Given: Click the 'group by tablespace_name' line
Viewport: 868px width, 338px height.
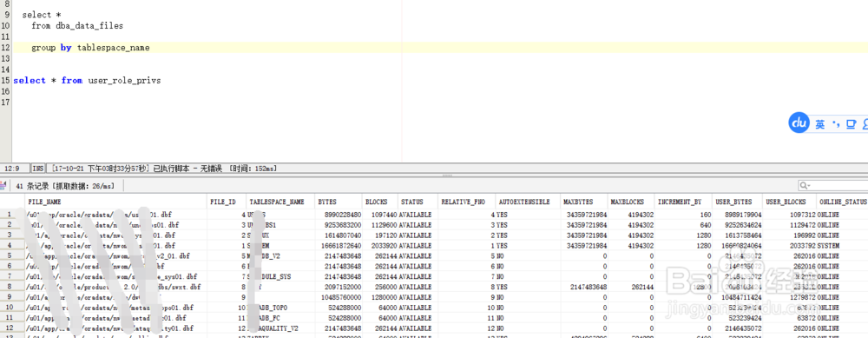Looking at the screenshot, I should tap(90, 48).
